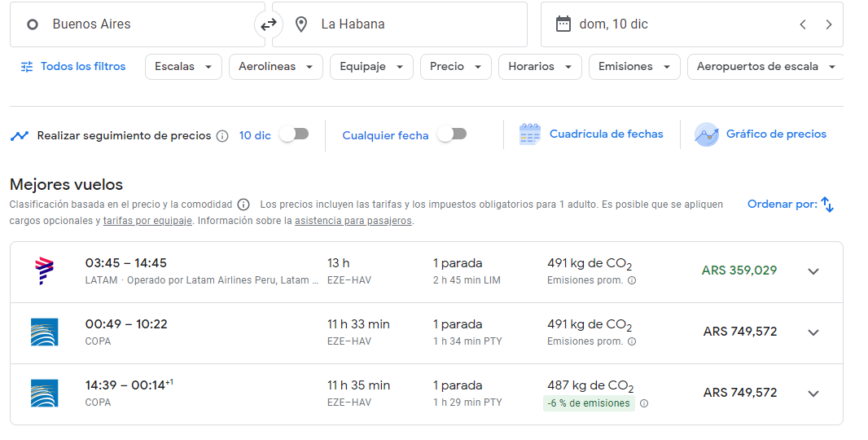Expand LATAM 03:45 flight details
The height and width of the screenshot is (440, 868).
[x=813, y=271]
